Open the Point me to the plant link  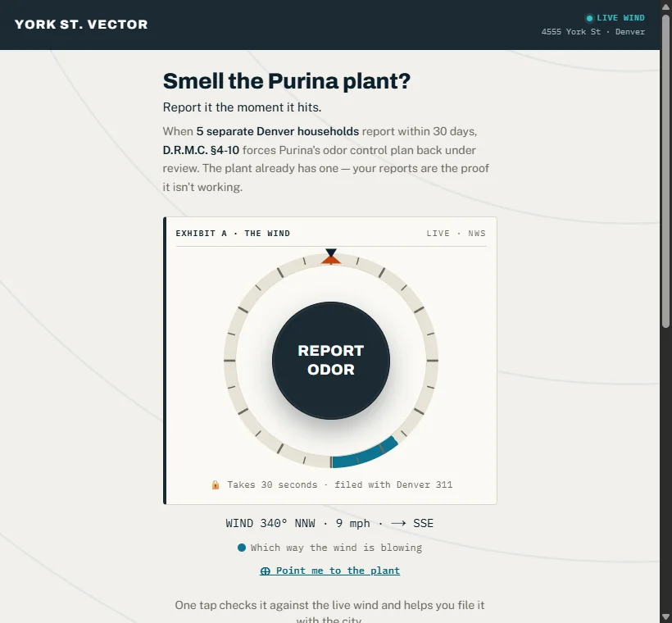click(329, 571)
